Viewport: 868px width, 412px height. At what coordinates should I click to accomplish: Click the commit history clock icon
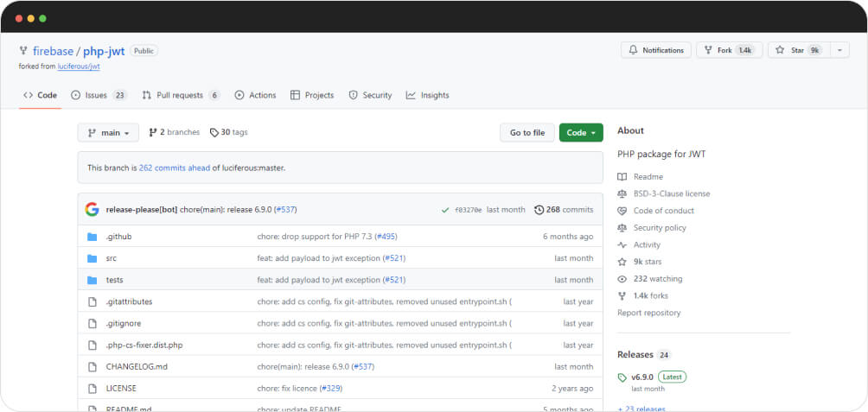539,210
